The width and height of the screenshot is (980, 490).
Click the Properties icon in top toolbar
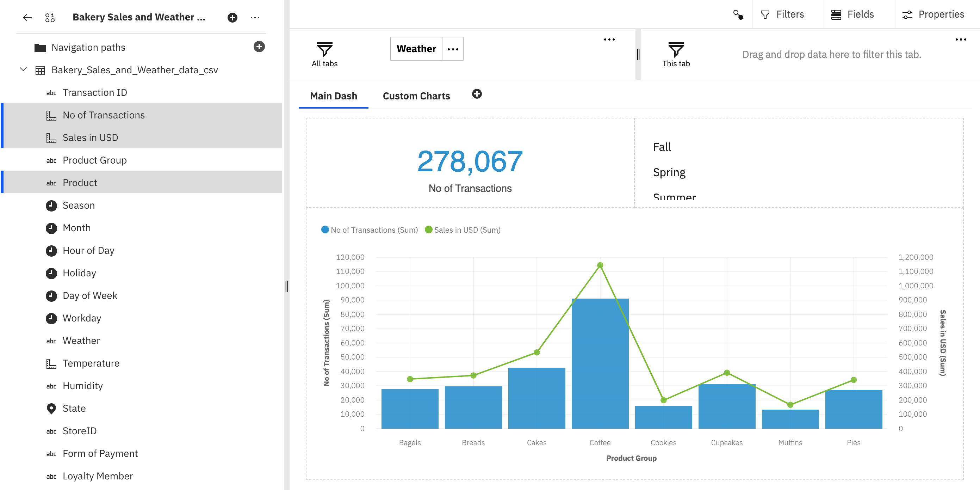[909, 14]
